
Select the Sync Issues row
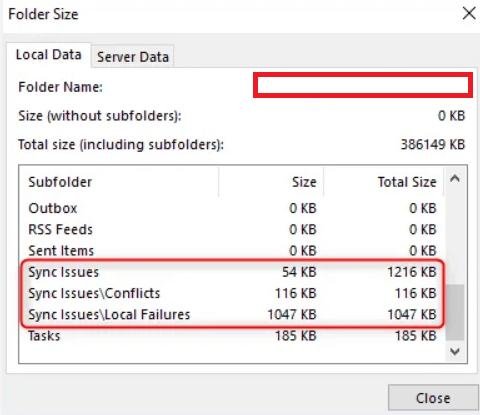tap(232, 272)
